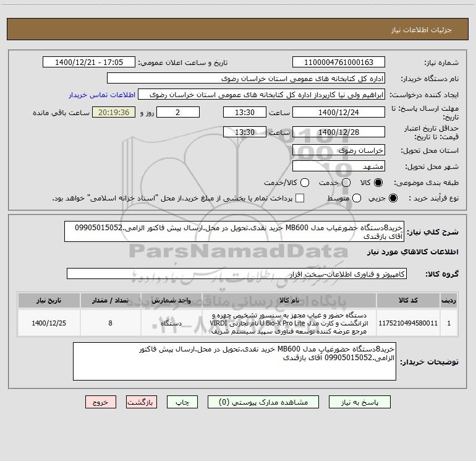The width and height of the screenshot is (476, 461).
Task: Select the جزیی purchase type radio
Action: 393,198
